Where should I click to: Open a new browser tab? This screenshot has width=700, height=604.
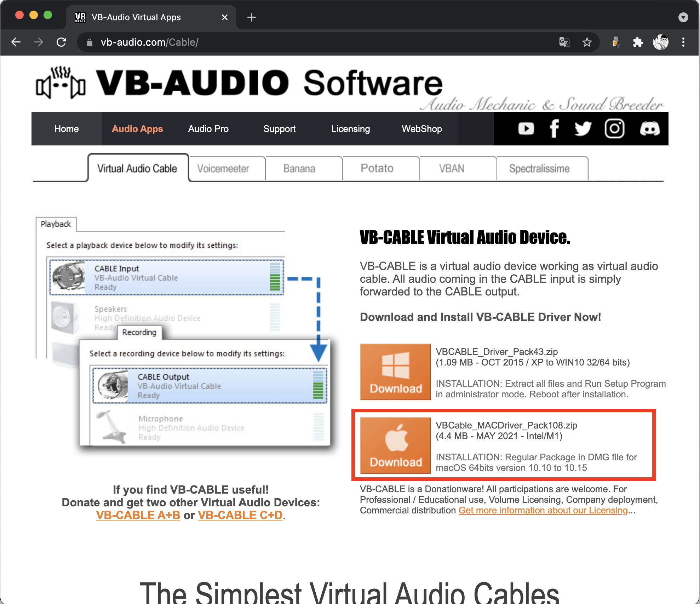pos(251,17)
